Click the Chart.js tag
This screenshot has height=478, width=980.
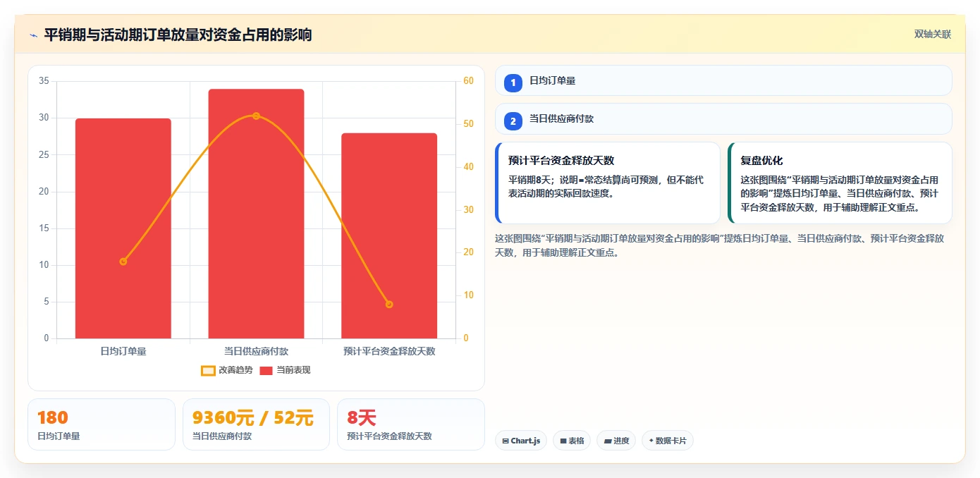(x=521, y=441)
